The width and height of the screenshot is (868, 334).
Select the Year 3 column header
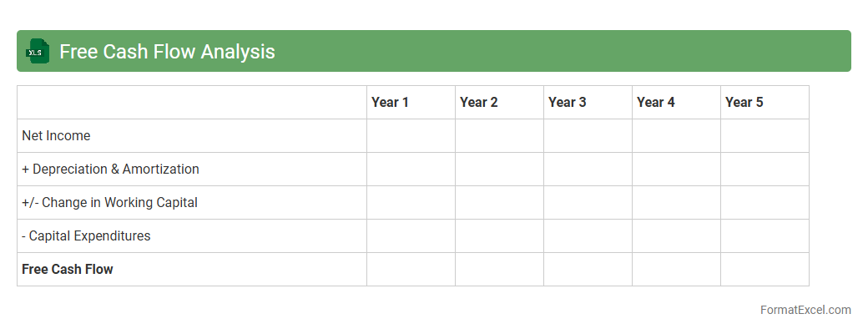[567, 102]
